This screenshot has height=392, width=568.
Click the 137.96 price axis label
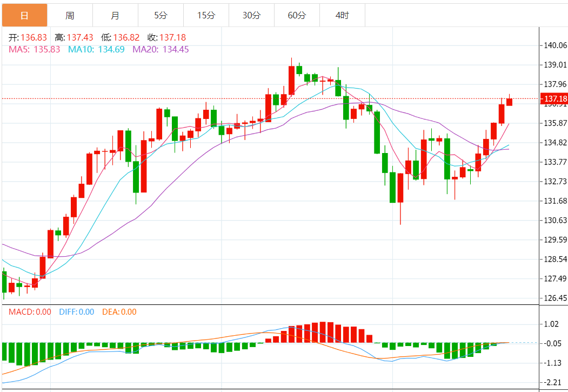point(556,84)
